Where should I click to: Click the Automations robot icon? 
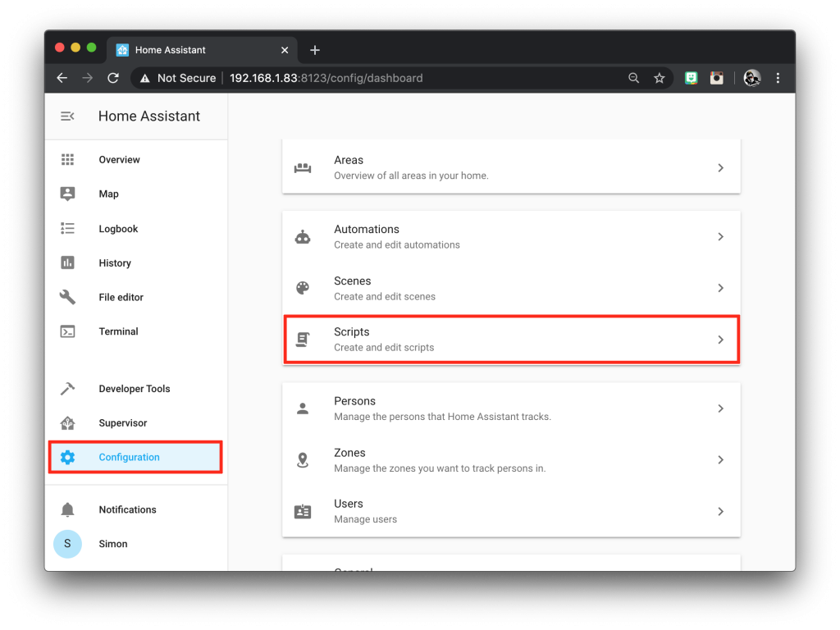(x=303, y=237)
